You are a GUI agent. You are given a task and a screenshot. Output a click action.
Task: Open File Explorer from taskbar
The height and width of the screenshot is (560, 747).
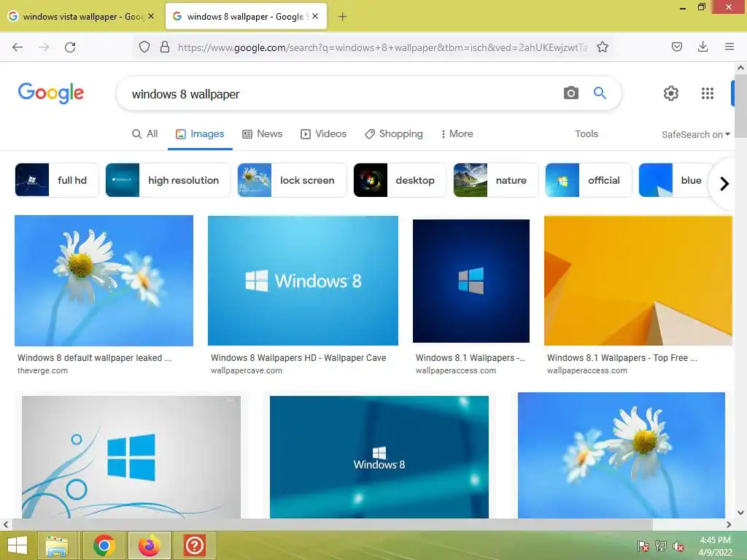tap(57, 545)
